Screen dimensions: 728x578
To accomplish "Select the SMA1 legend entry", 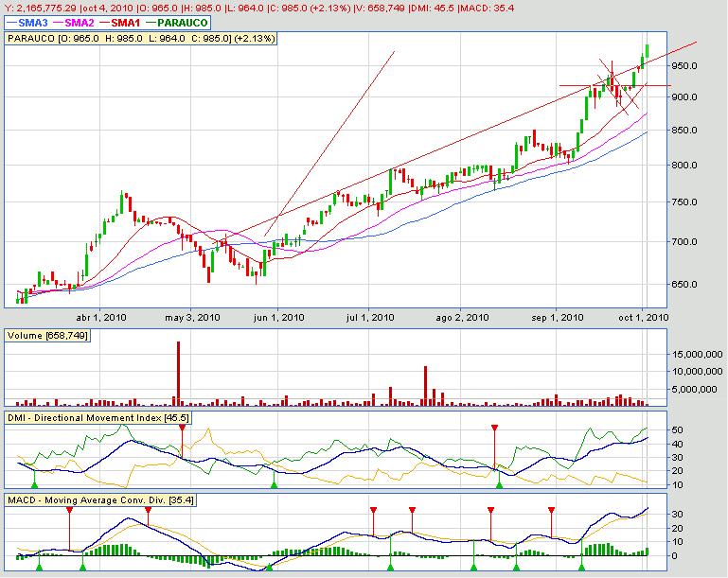I will [120, 23].
